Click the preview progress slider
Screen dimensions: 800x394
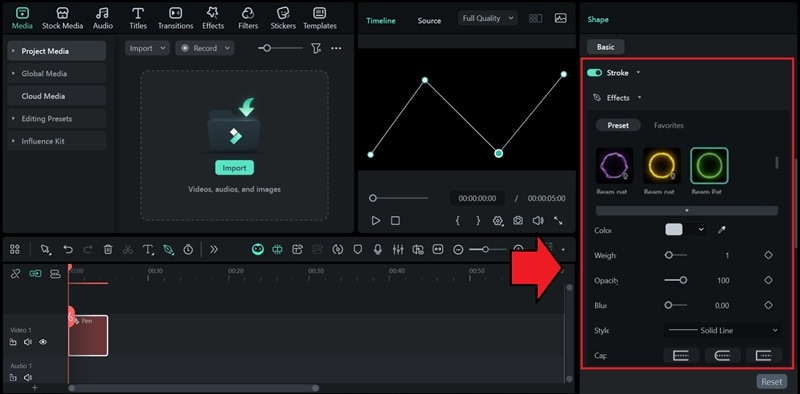399,198
